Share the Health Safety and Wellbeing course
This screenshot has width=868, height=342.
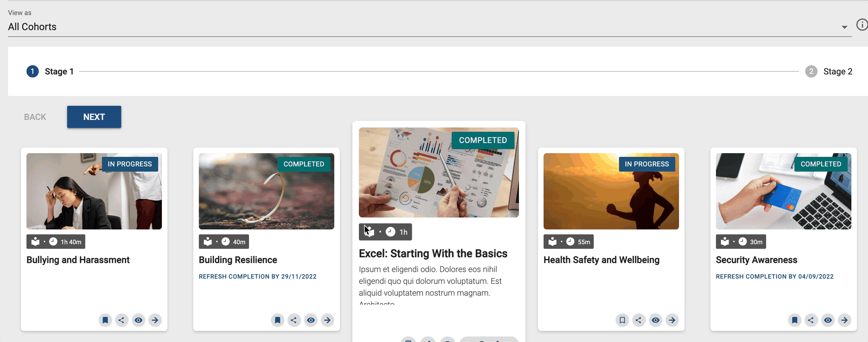tap(639, 320)
